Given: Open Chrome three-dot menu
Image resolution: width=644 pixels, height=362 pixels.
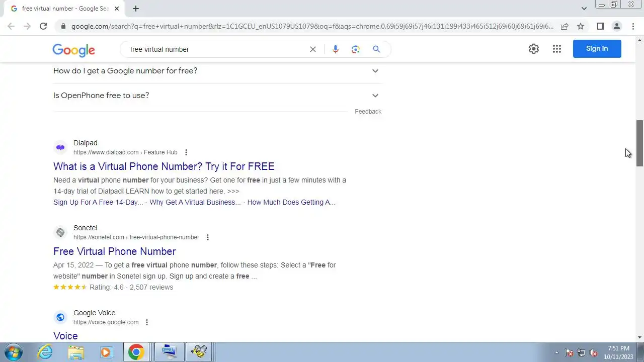Looking at the screenshot, I should (633, 26).
